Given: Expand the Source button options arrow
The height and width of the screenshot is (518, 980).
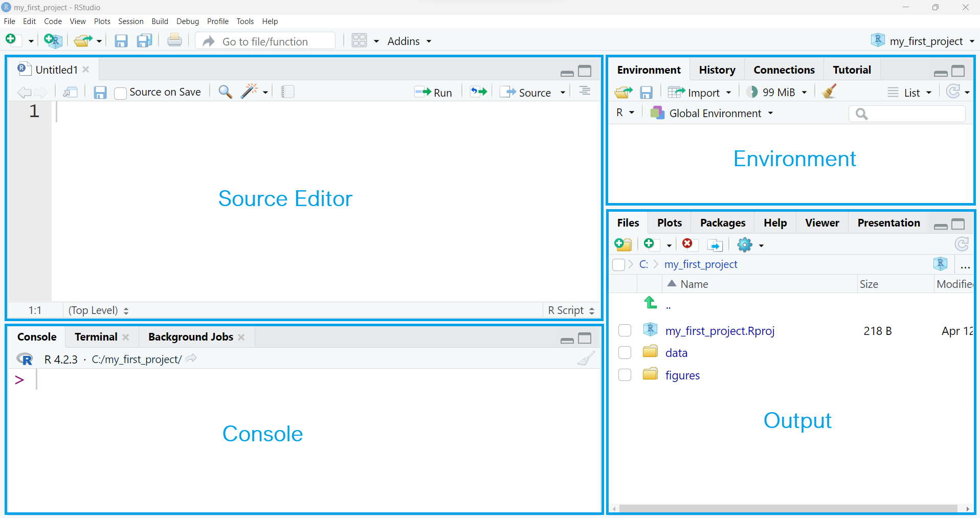Looking at the screenshot, I should tap(563, 93).
